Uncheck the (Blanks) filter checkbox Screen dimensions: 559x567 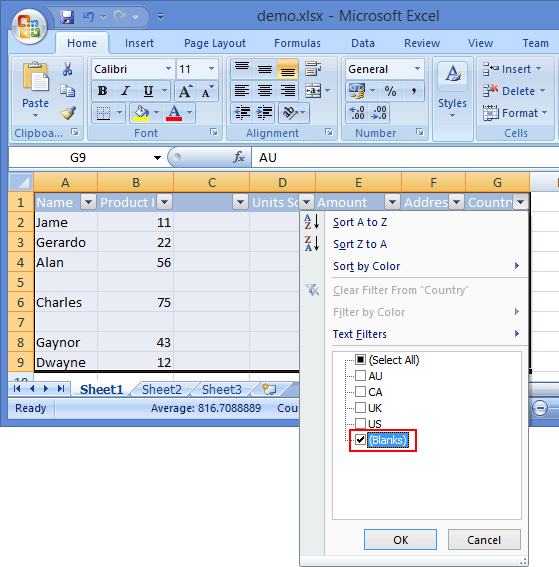pyautogui.click(x=360, y=440)
